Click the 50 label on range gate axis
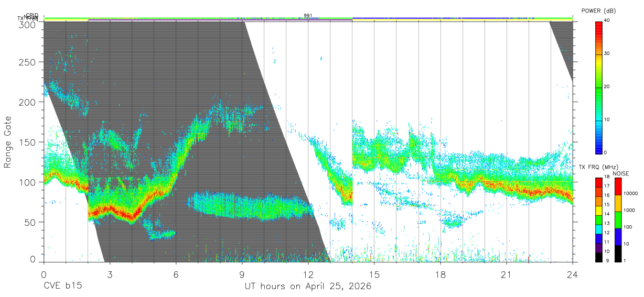644x297 pixels. coord(30,222)
